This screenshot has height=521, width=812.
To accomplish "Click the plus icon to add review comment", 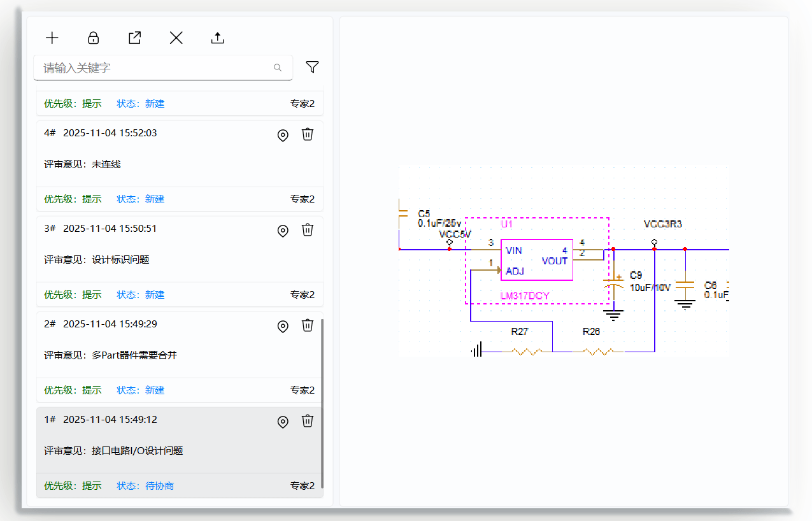I will (x=52, y=38).
